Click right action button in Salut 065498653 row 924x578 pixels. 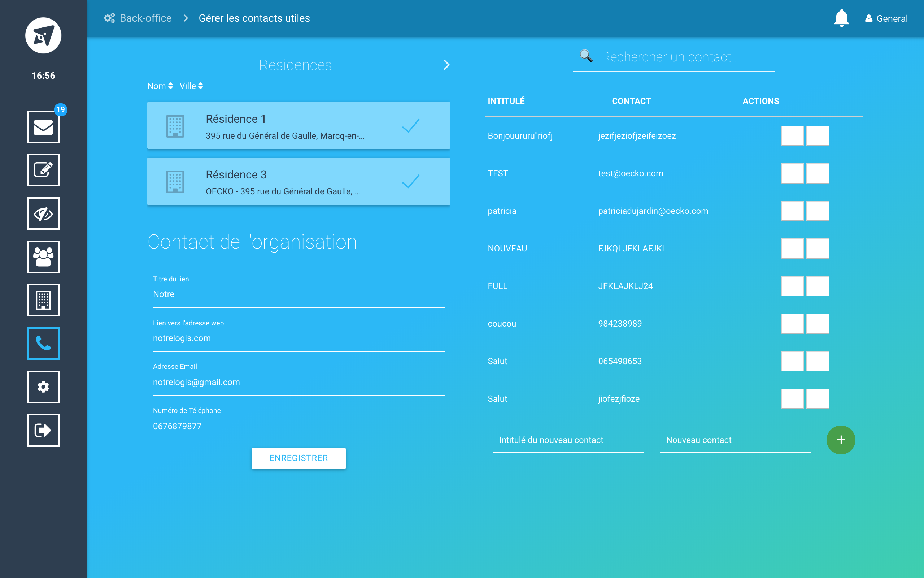click(818, 361)
